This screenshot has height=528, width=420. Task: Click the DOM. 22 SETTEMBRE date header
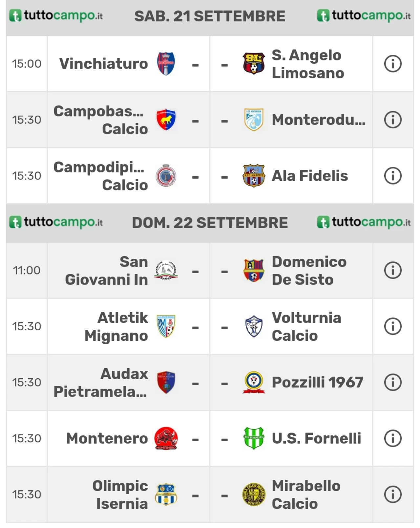click(210, 223)
